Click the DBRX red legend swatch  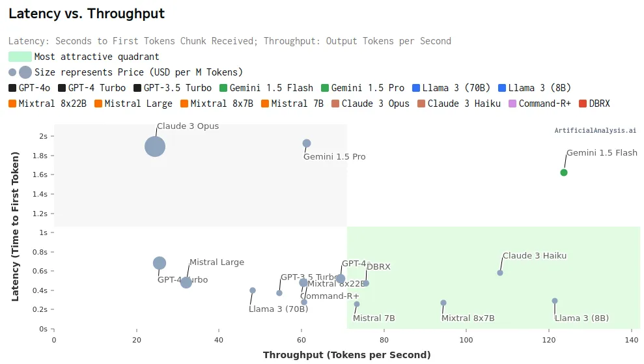[x=583, y=104]
